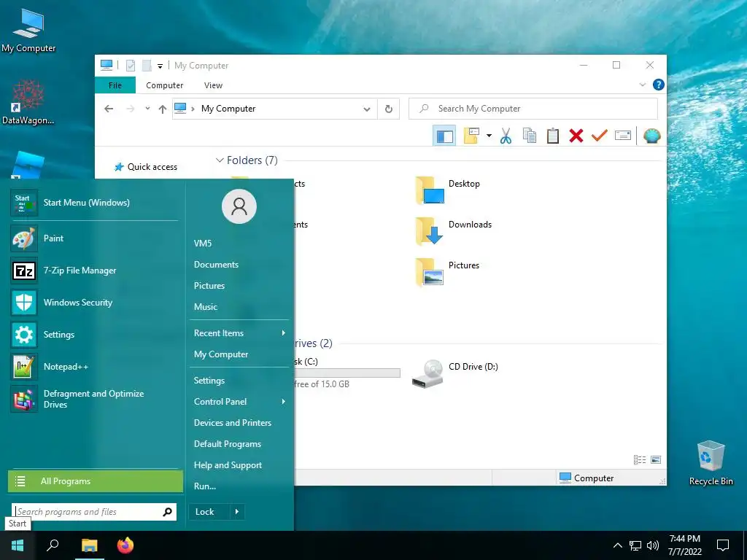Image resolution: width=747 pixels, height=560 pixels.
Task: Refresh the My Computer view
Action: point(389,109)
